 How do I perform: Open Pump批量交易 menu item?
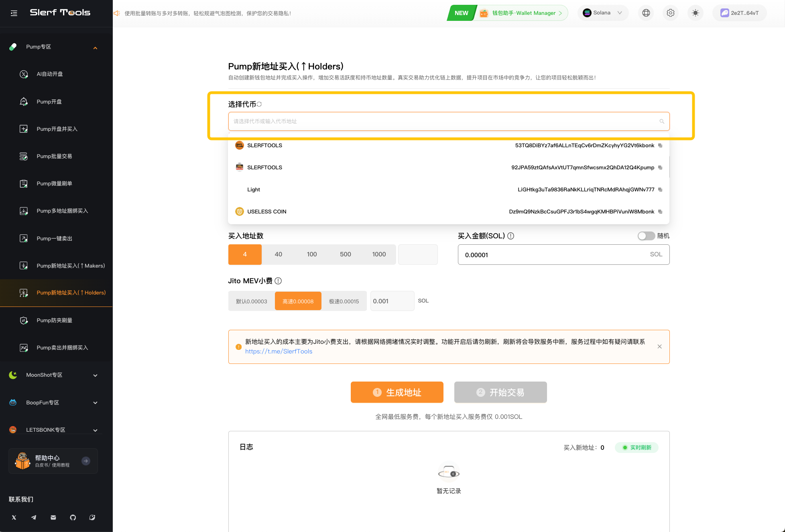(56, 156)
